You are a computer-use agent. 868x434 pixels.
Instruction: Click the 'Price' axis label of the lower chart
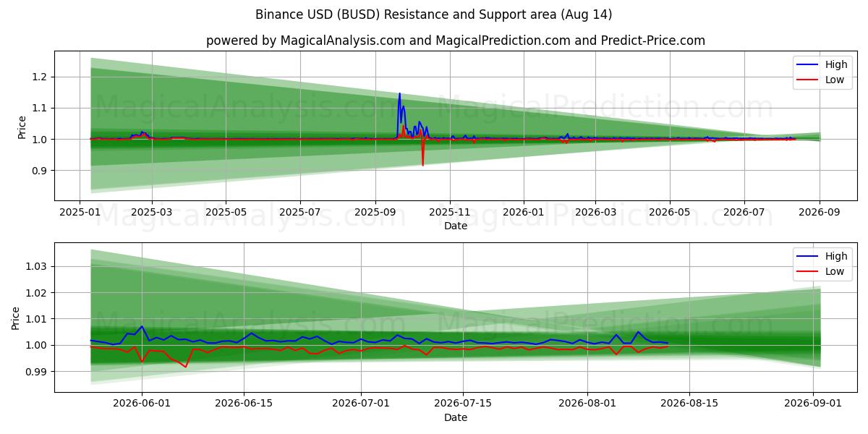16,318
